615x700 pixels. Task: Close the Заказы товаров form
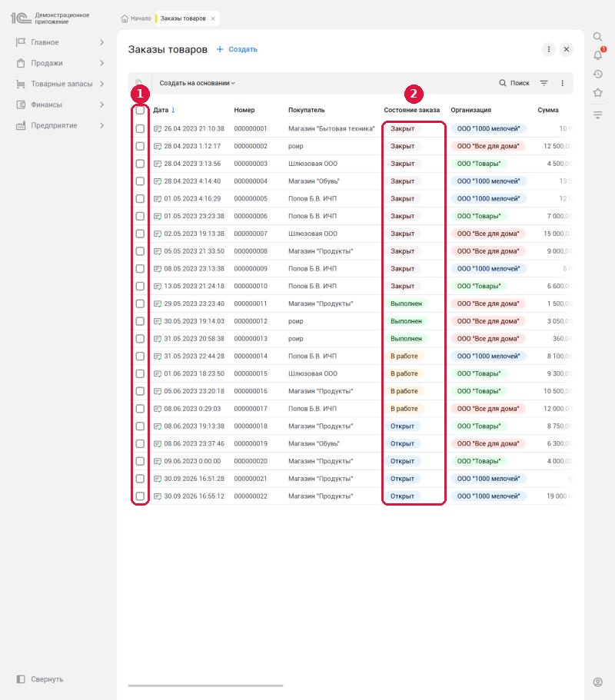567,49
